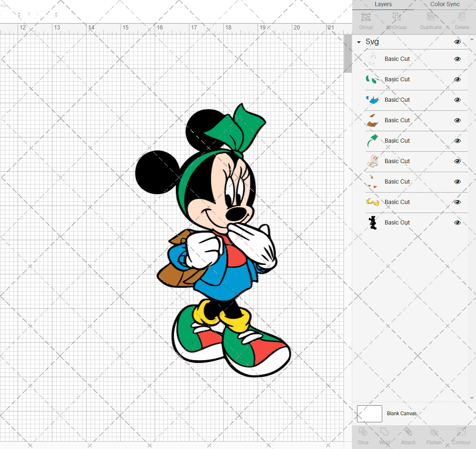Select the green headband layer thumbnail

373,141
